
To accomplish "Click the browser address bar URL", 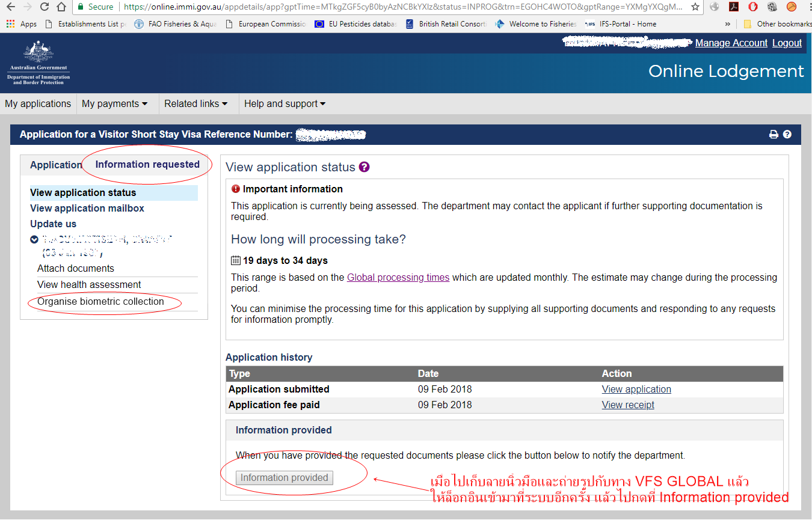I will [x=403, y=7].
